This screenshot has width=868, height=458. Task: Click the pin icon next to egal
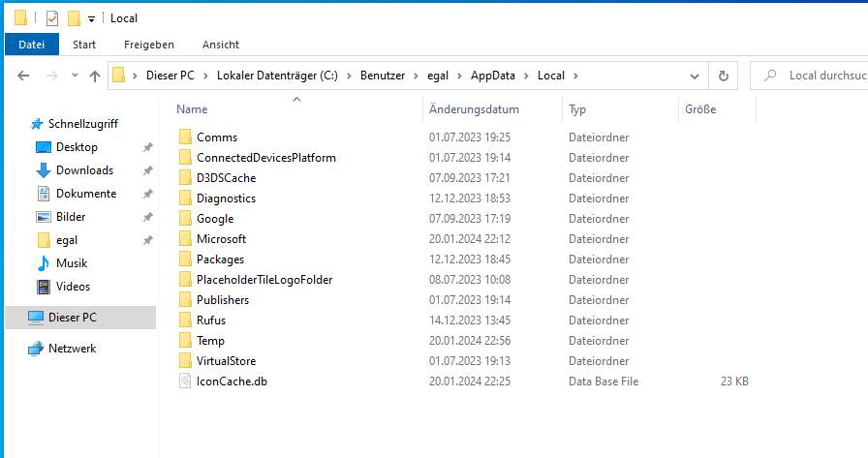(148, 240)
